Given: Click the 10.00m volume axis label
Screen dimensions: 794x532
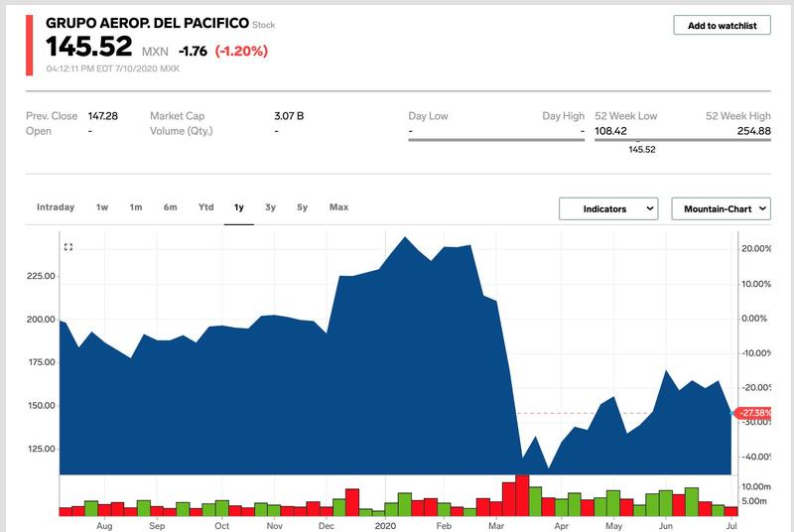Looking at the screenshot, I should [756, 486].
